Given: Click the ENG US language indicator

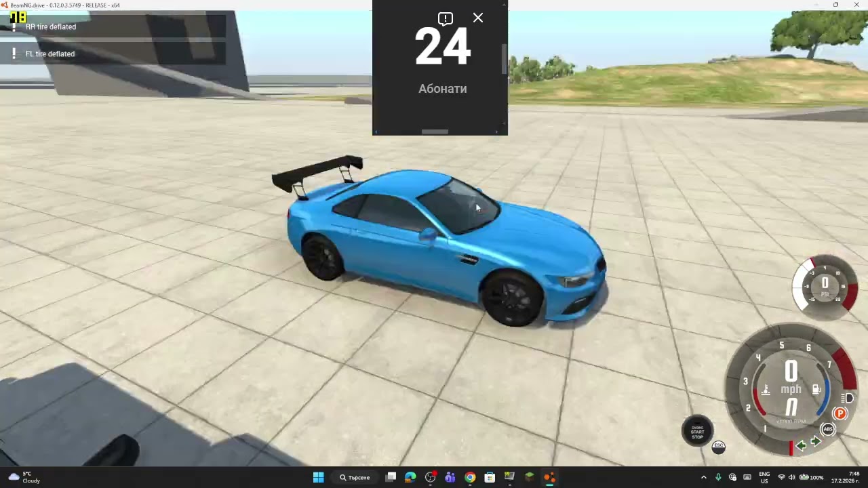Looking at the screenshot, I should click(764, 477).
